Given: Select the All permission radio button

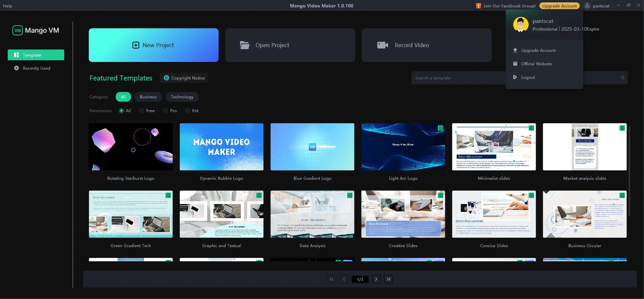Looking at the screenshot, I should pos(121,111).
